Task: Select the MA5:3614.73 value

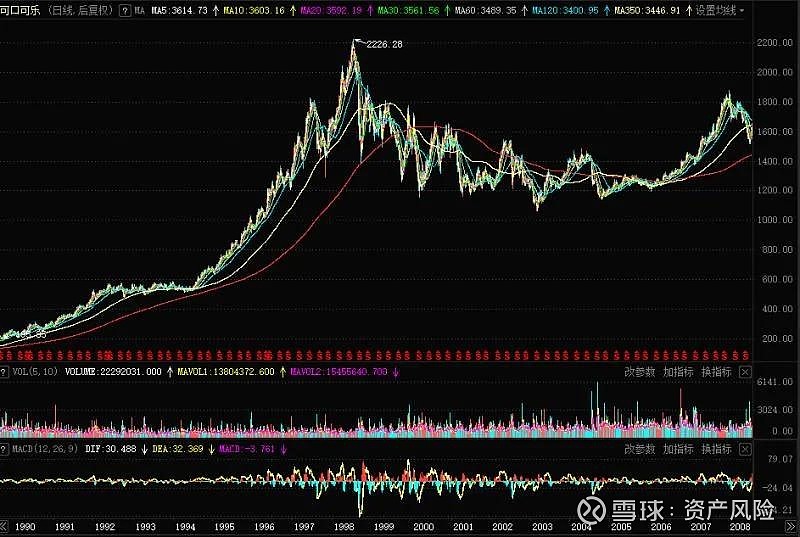Action: click(x=180, y=10)
